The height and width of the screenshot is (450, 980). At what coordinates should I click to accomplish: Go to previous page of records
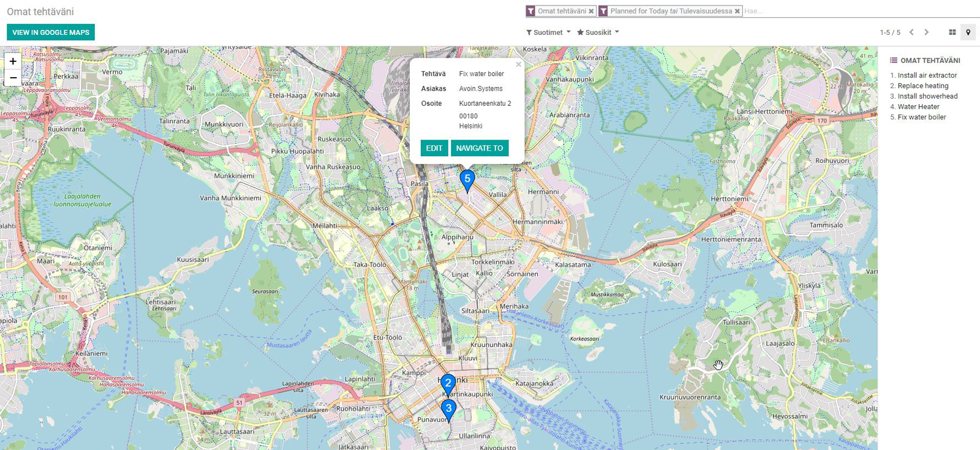pyautogui.click(x=911, y=32)
